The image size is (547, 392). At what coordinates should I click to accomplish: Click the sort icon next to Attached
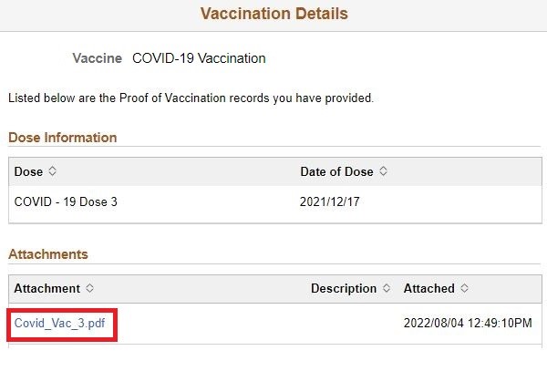pos(464,288)
